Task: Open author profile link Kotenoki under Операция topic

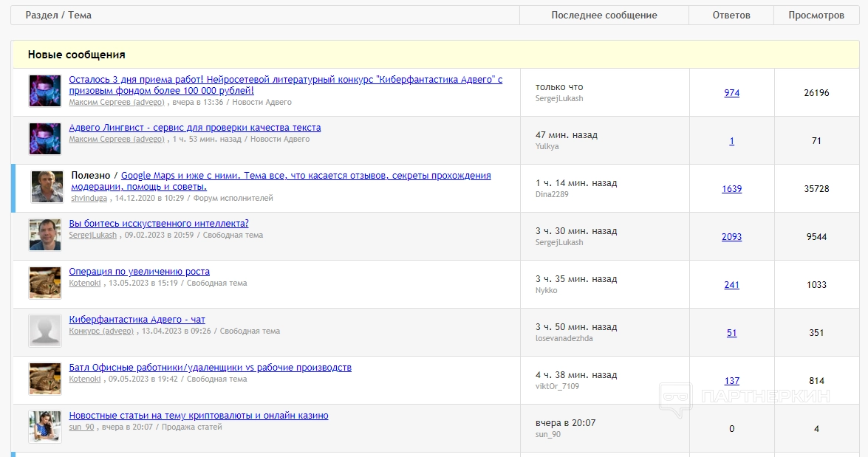Action: tap(85, 283)
